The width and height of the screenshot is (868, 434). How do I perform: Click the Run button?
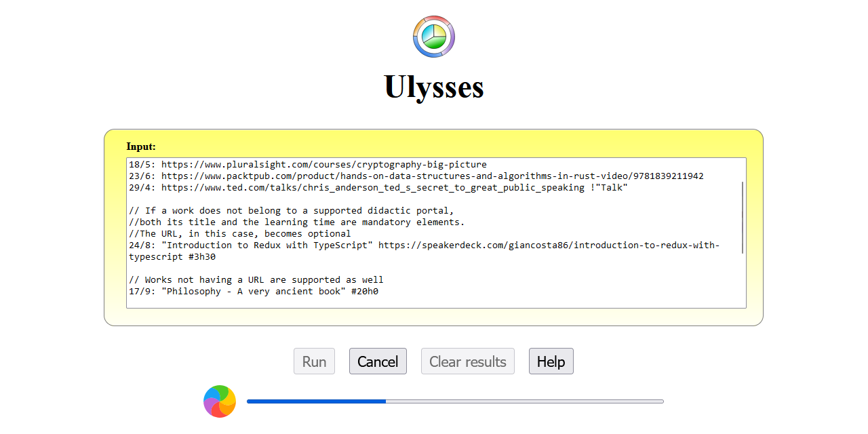click(314, 361)
